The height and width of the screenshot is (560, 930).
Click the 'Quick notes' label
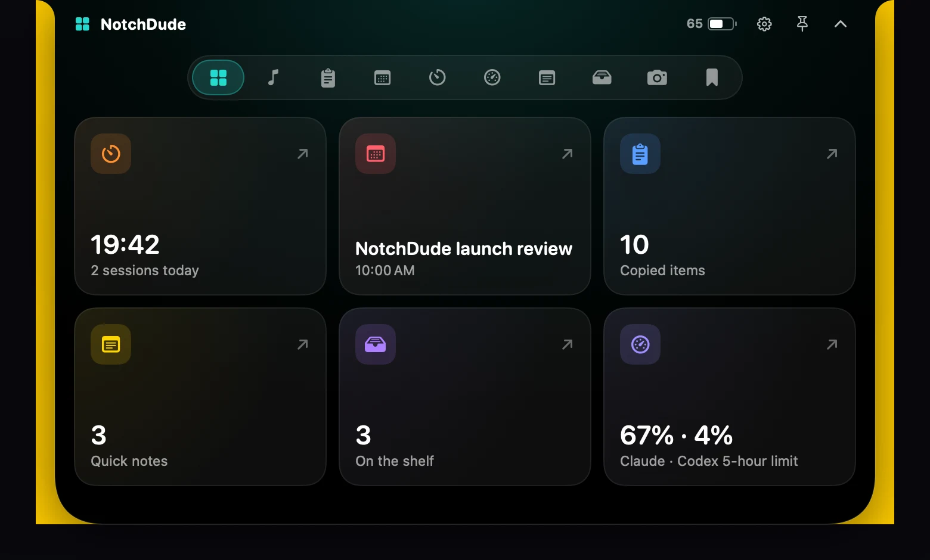pos(129,461)
